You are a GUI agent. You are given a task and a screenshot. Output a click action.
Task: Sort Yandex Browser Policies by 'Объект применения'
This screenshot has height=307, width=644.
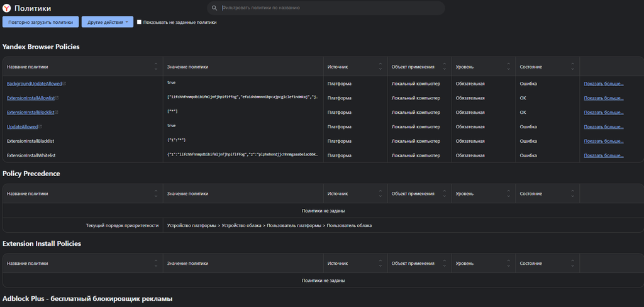point(445,67)
